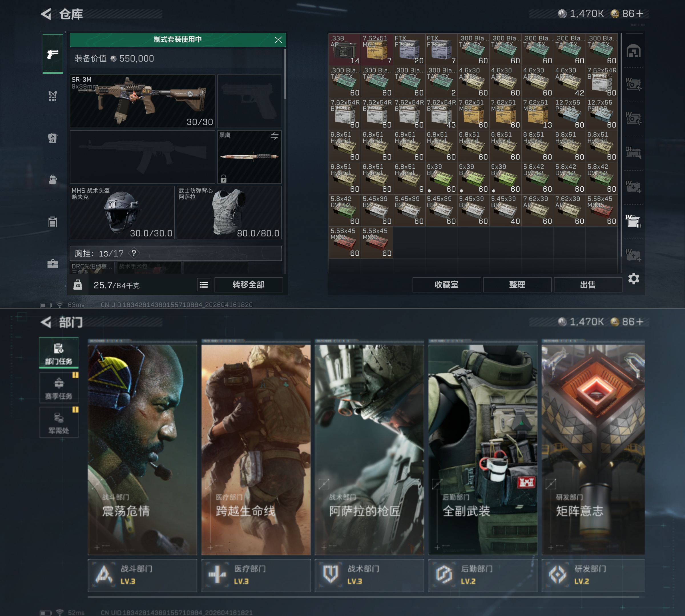685x616 pixels.
Task: Select the pistol weapons sidebar tab
Action: (53, 54)
